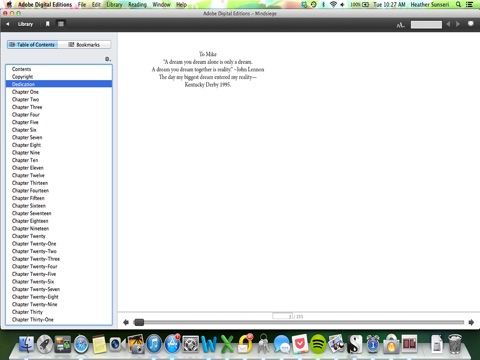Open the Window menu
The width and height of the screenshot is (480, 360).
click(x=161, y=5)
